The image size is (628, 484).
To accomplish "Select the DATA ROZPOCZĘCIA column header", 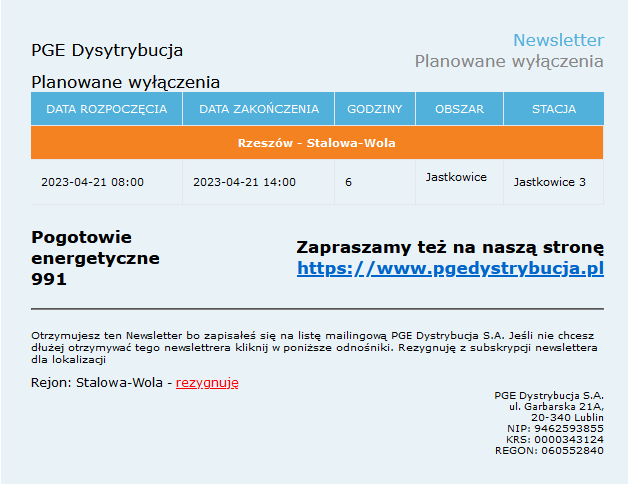I will 107,109.
